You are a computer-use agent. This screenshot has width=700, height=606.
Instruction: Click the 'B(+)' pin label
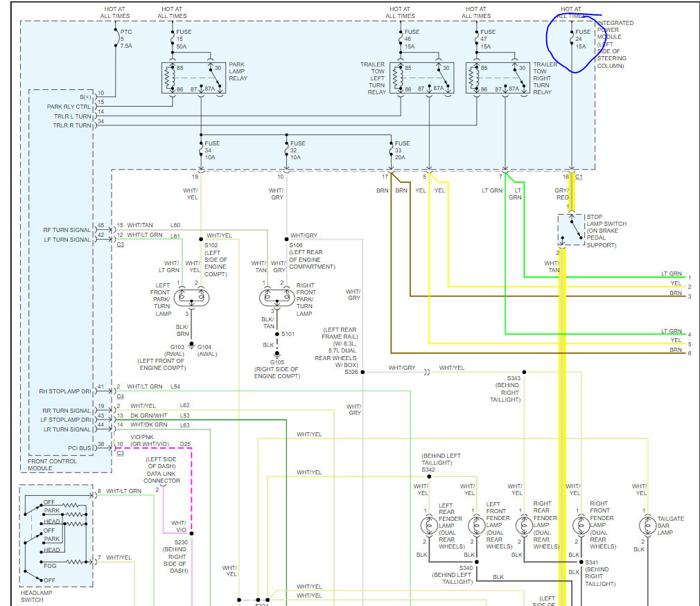[85, 97]
